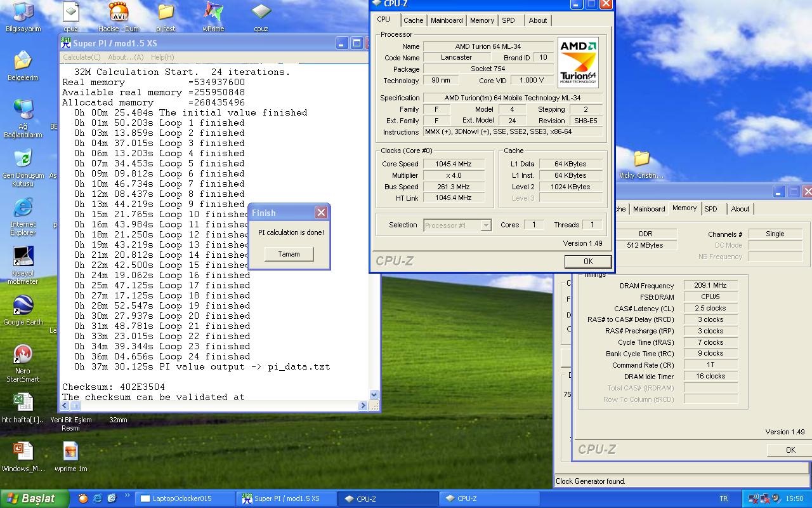Click Loop 24 finished line in Super PI
The height and width of the screenshot is (508, 812).
tap(162, 356)
